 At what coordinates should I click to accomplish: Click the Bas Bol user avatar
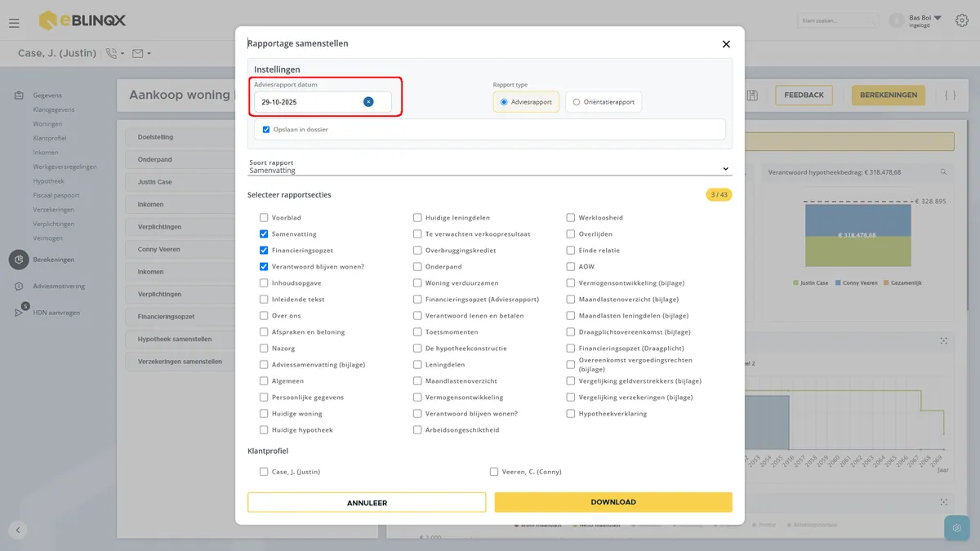click(x=897, y=20)
